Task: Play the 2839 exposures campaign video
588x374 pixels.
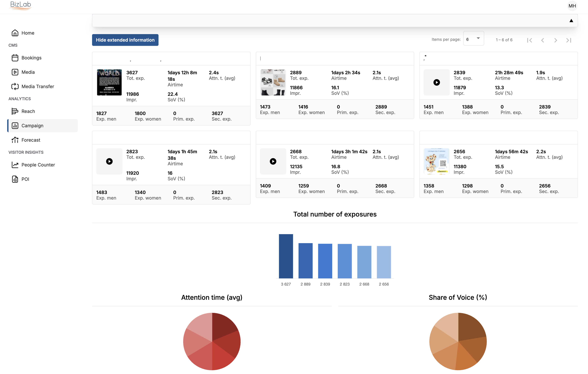Action: 437,83
